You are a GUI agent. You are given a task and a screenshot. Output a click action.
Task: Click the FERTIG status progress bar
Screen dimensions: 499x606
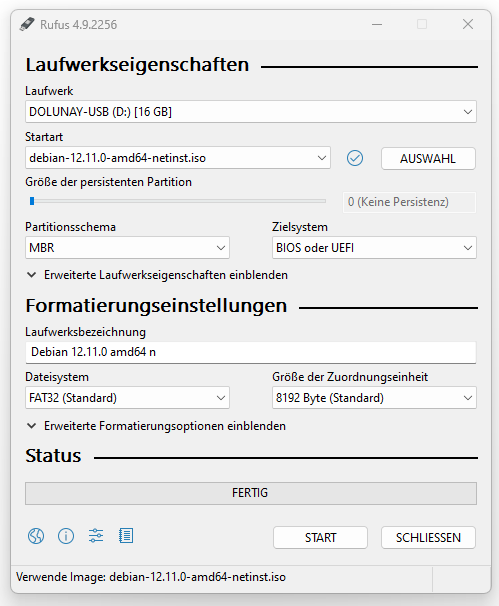250,493
